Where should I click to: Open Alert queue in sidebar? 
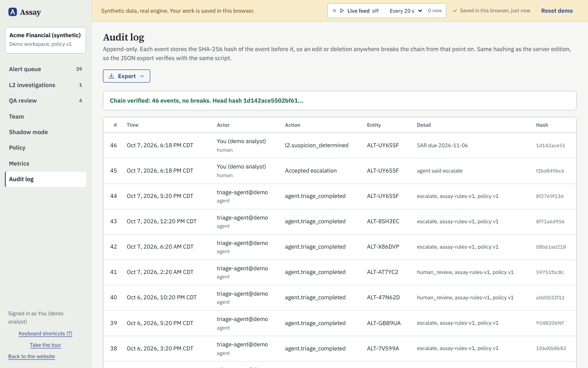[x=45, y=69]
